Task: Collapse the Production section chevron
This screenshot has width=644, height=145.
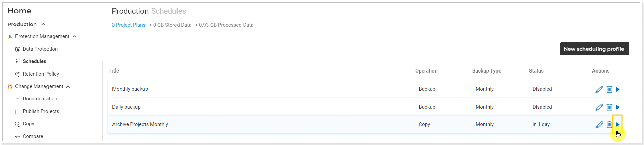Action: [x=43, y=24]
